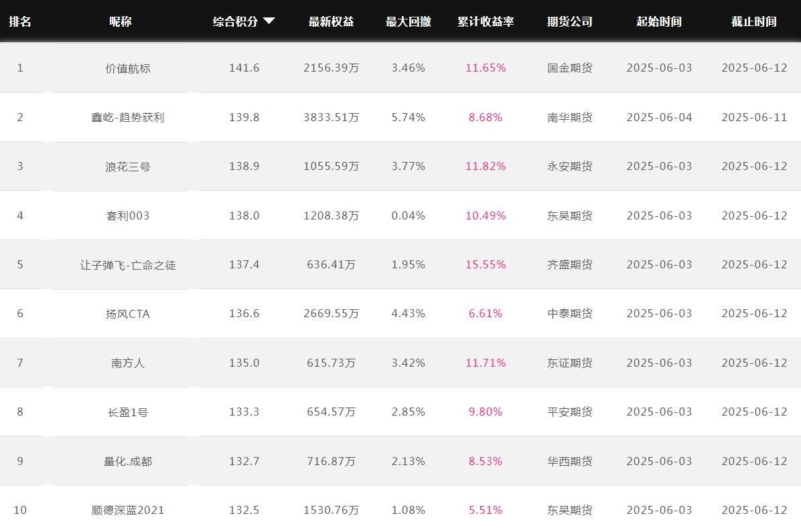801x532 pixels.
Task: Open the 鑫屹-趋势获利 trader profile
Action: pos(128,117)
